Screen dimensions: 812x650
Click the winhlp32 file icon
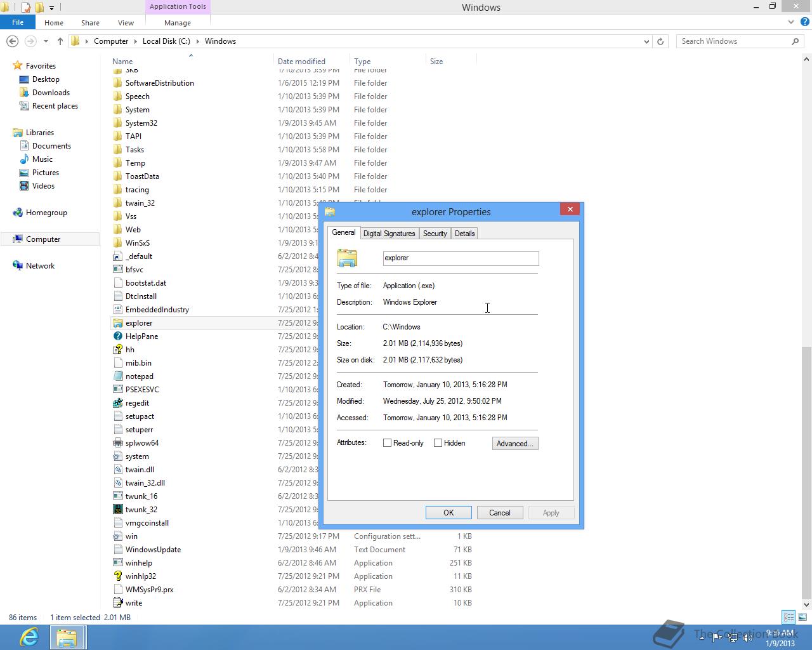pyautogui.click(x=117, y=576)
